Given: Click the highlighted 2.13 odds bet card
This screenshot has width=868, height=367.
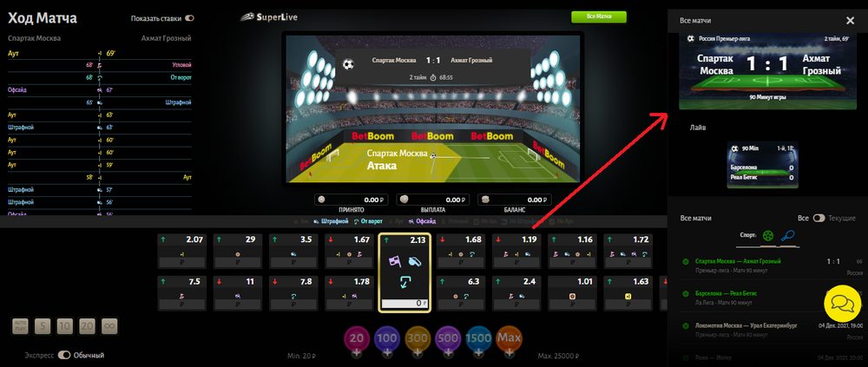Looking at the screenshot, I should point(404,272).
